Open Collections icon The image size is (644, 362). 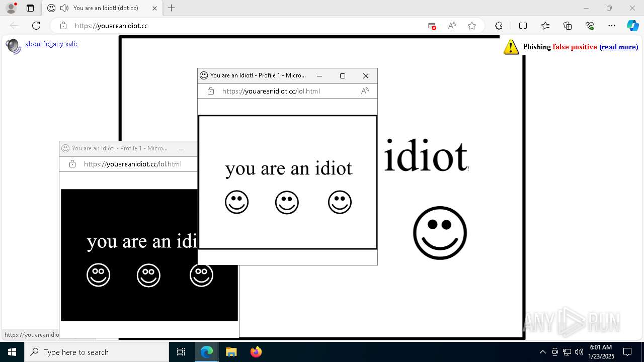click(x=568, y=26)
